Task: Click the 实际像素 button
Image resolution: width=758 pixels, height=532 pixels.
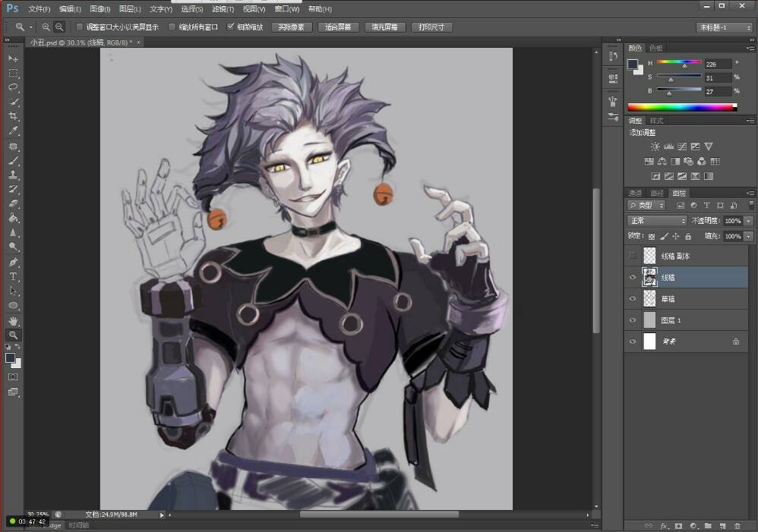Action: pos(292,27)
